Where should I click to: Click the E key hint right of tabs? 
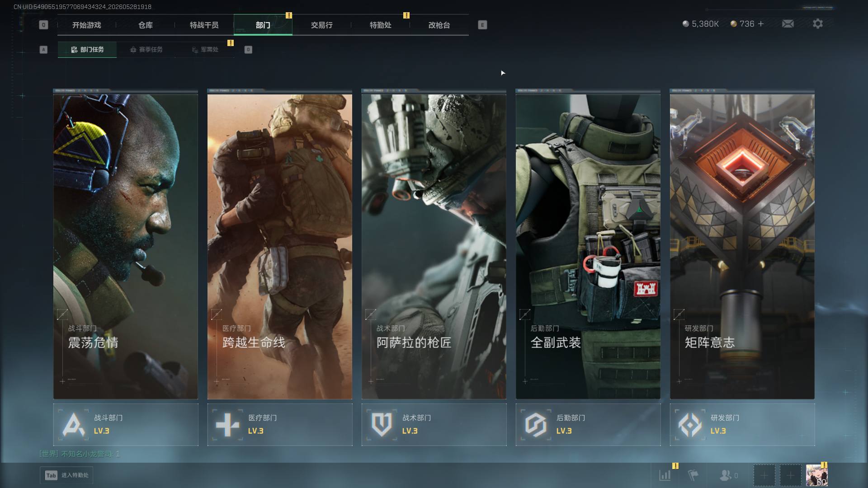click(x=482, y=25)
